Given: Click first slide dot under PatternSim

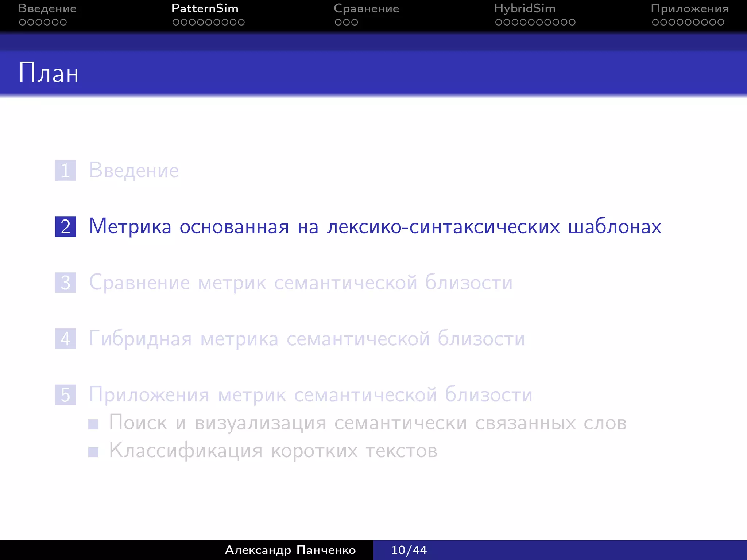Looking at the screenshot, I should (176, 22).
